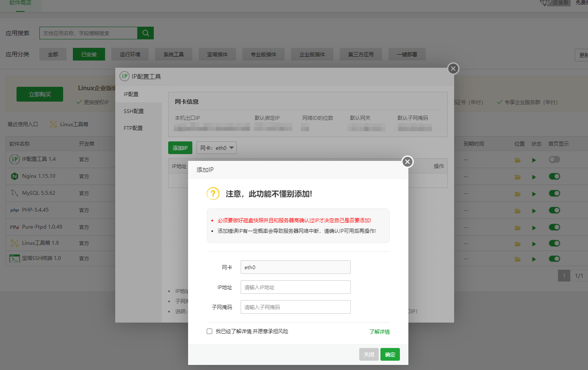Disable homepage display toggle for Nginx
This screenshot has height=370, width=588.
tap(554, 177)
